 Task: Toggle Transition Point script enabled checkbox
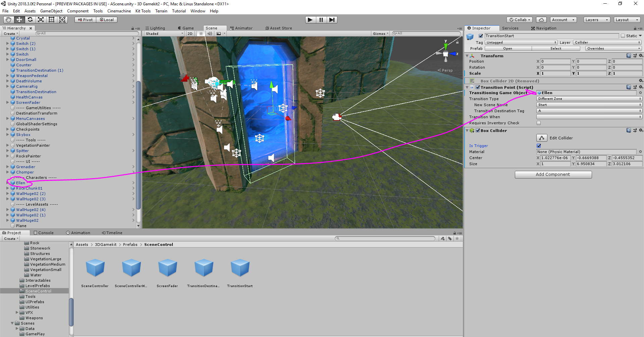pyautogui.click(x=478, y=87)
